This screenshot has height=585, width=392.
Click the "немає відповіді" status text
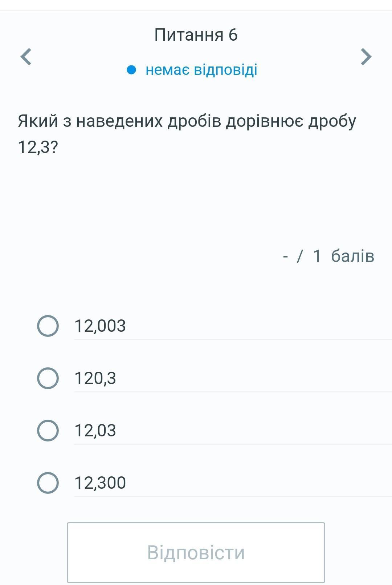(201, 69)
